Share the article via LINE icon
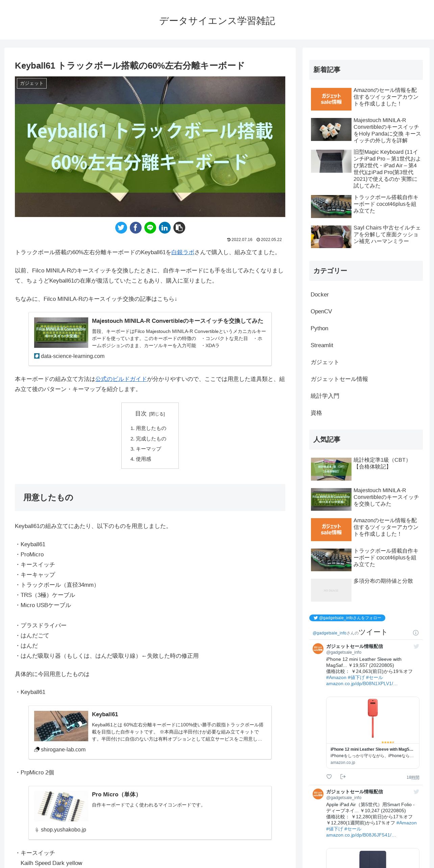The height and width of the screenshot is (868, 434). point(150,227)
